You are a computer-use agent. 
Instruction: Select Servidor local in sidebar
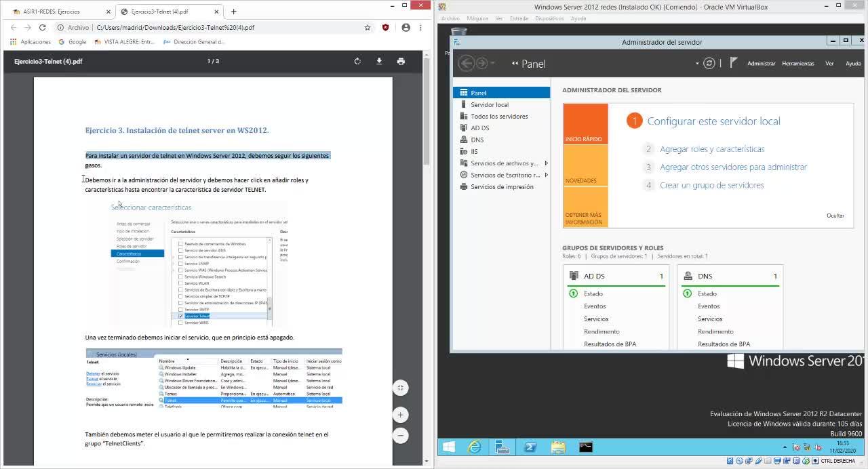coord(501,104)
